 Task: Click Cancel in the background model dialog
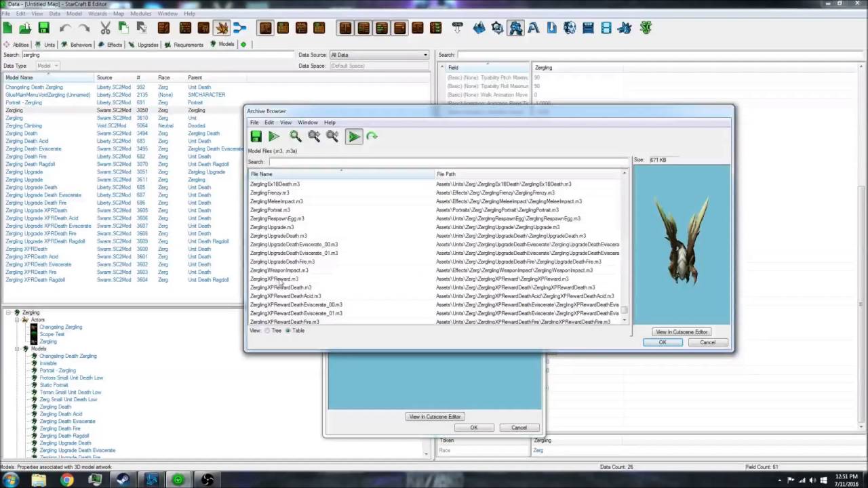pos(519,428)
